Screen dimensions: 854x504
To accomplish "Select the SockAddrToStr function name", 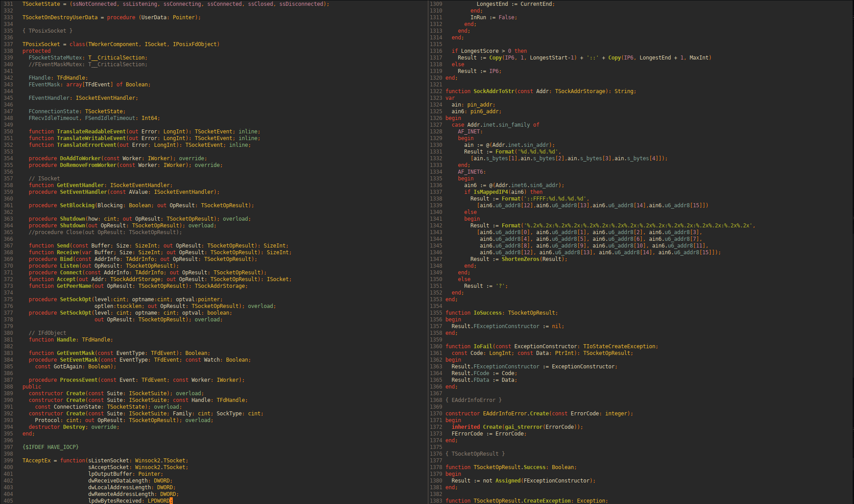I will click(494, 91).
